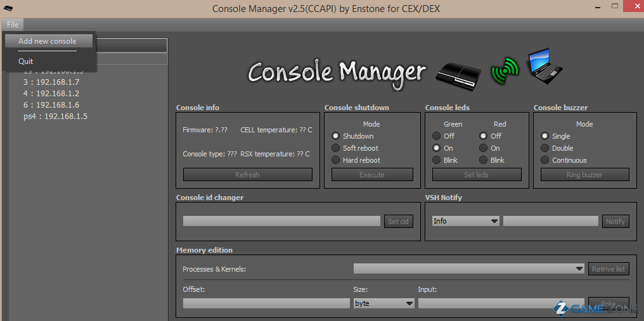The image size is (644, 321).
Task: Select console 3 : 192.168.1.7
Action: (x=51, y=82)
